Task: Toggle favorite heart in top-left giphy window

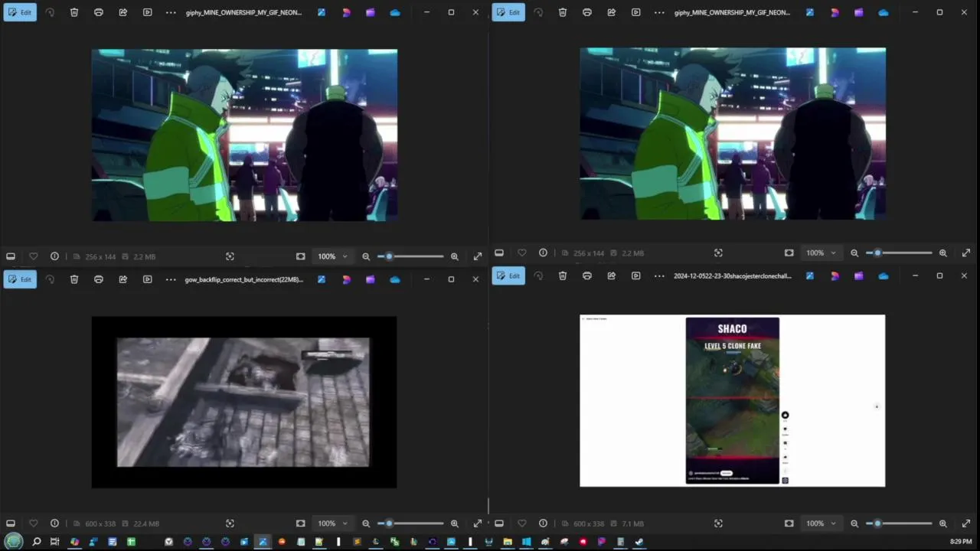Action: point(33,256)
